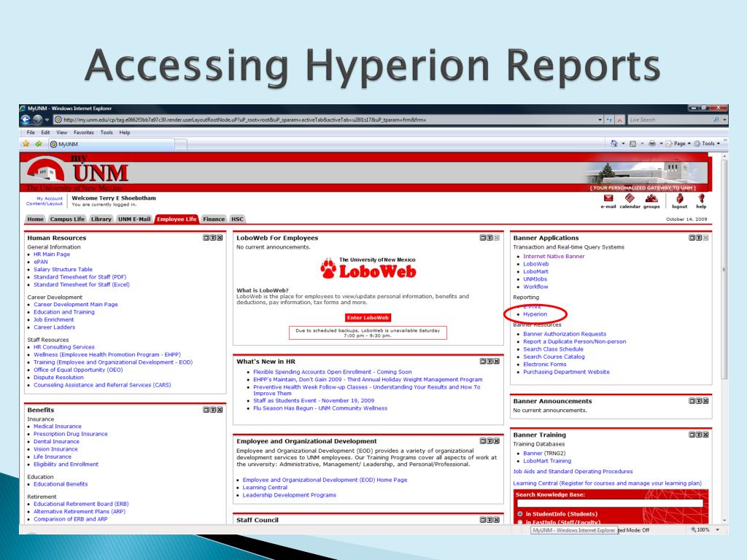
Task: Expand the Home button dropdown arrow
Action: (x=623, y=144)
